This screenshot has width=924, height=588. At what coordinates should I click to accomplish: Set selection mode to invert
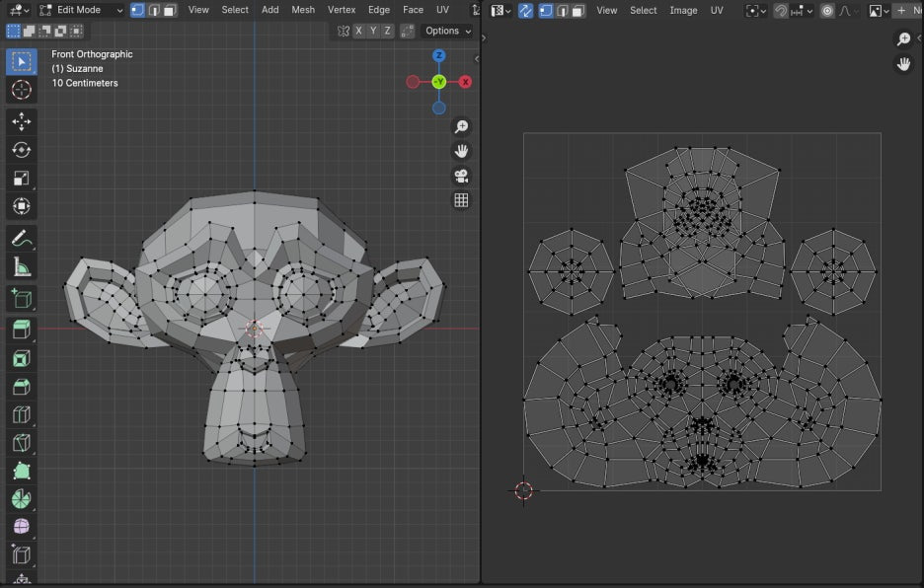[x=60, y=31]
